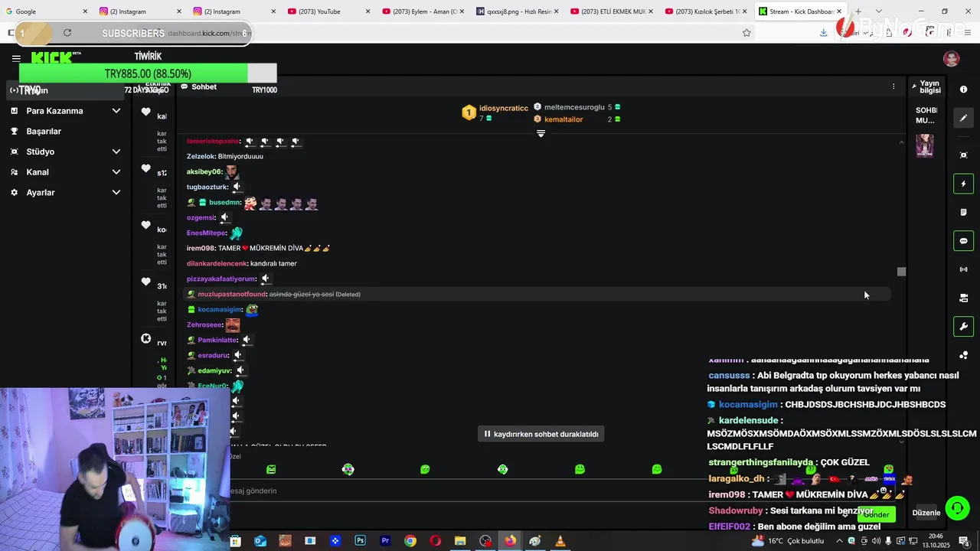Collapse the chat leaderboard with the down arrow
This screenshot has width=980, height=551.
(541, 134)
